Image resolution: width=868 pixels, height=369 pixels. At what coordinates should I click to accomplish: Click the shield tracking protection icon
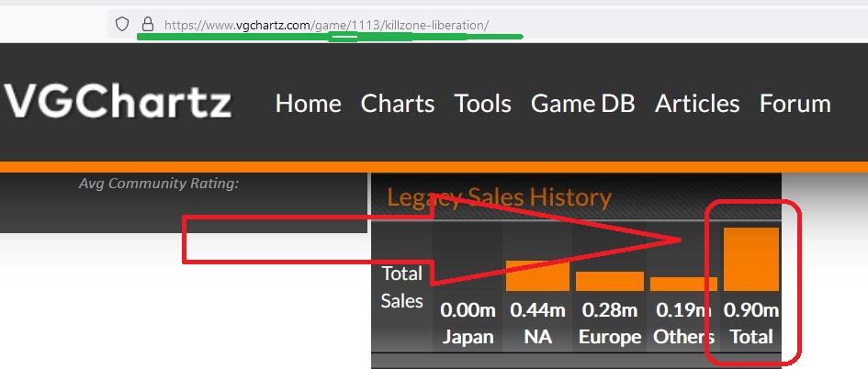pos(122,24)
